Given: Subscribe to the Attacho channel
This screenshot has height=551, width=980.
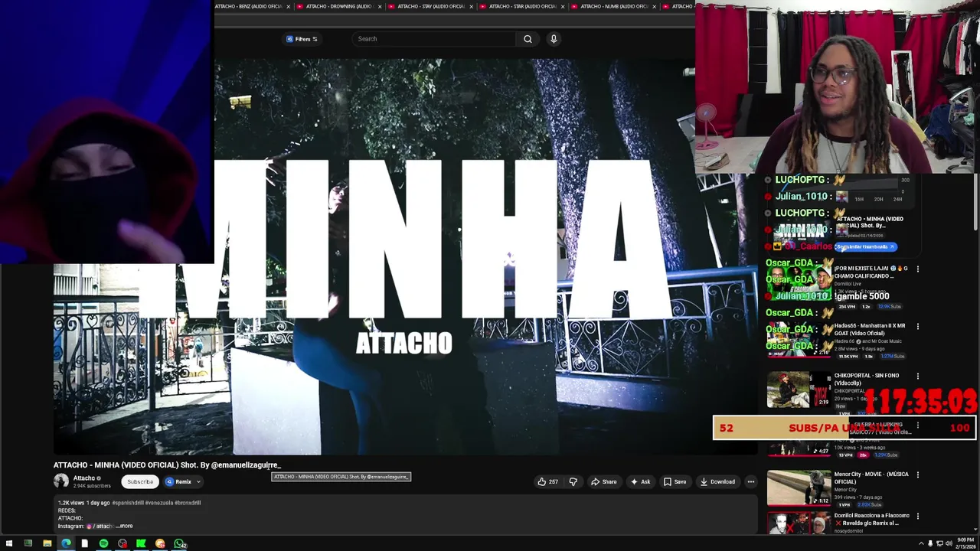Looking at the screenshot, I should [x=140, y=481].
